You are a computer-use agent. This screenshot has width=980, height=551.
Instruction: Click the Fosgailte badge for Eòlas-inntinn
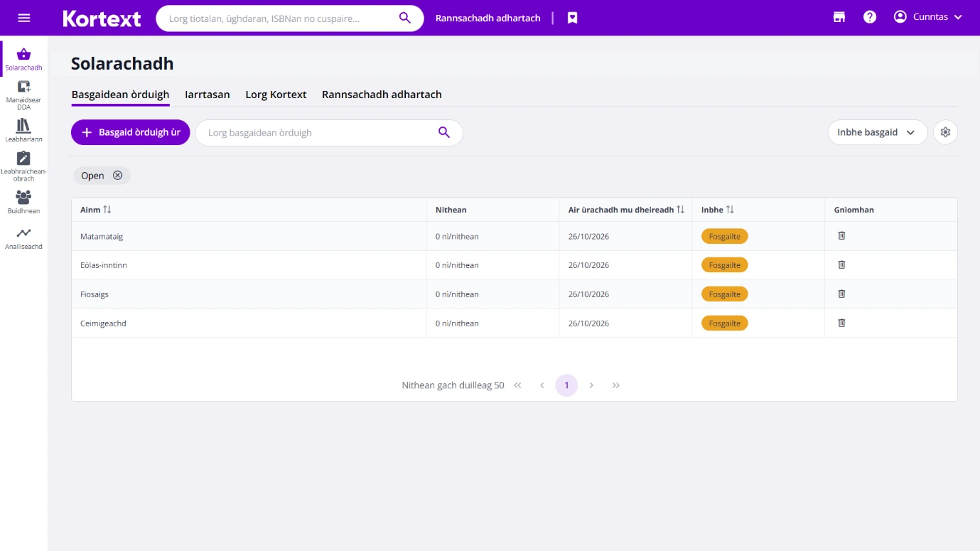pos(725,265)
